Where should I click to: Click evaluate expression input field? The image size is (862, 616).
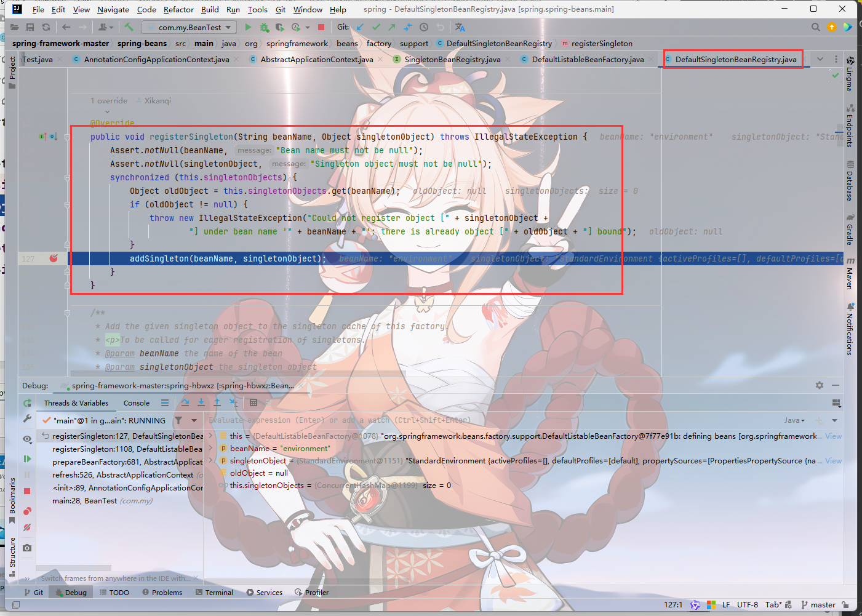tap(492, 420)
